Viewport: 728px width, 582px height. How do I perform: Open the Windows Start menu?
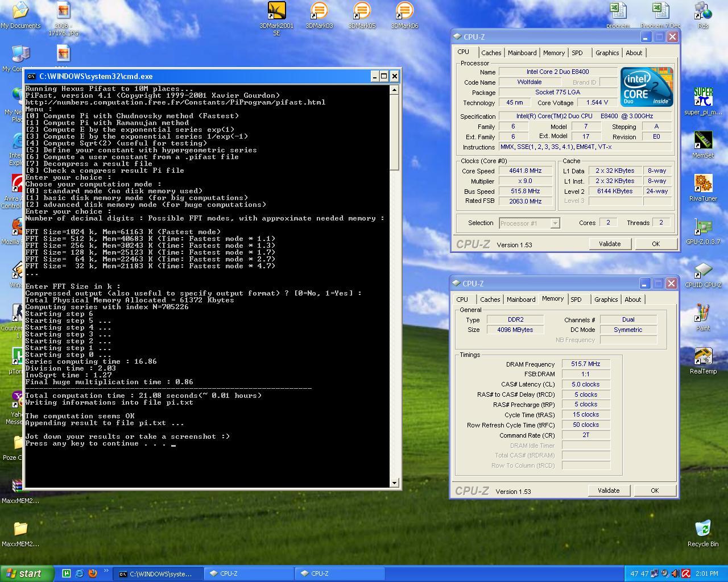click(27, 573)
